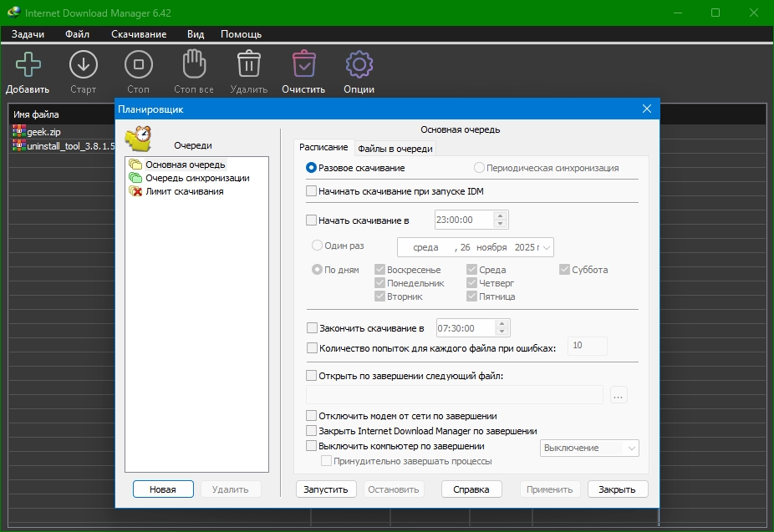Open the Скачивание menu
The width and height of the screenshot is (774, 532).
pos(139,34)
